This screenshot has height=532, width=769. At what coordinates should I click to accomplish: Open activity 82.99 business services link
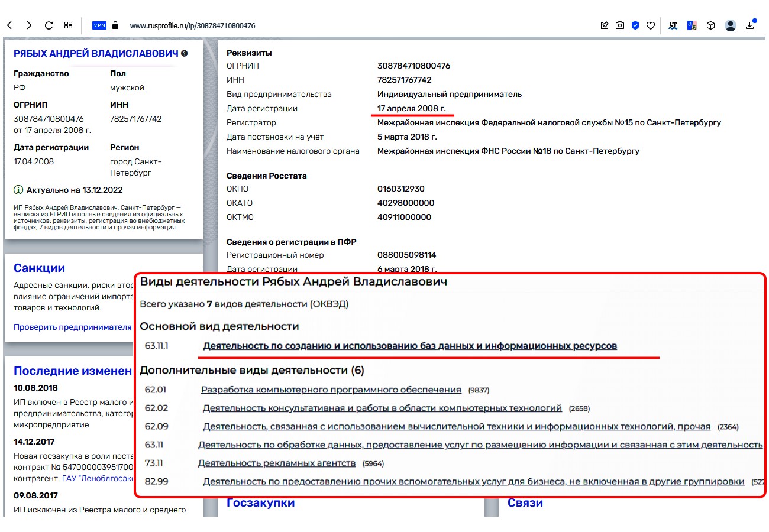click(473, 481)
